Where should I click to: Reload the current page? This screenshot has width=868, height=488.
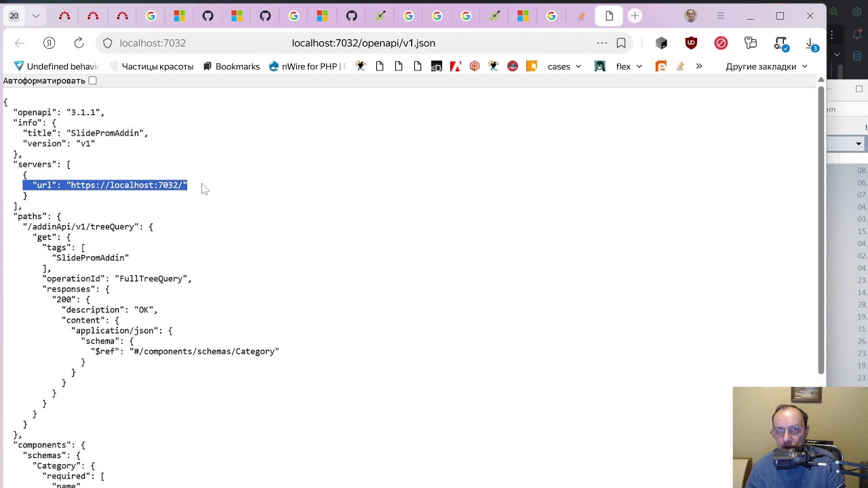coord(79,43)
